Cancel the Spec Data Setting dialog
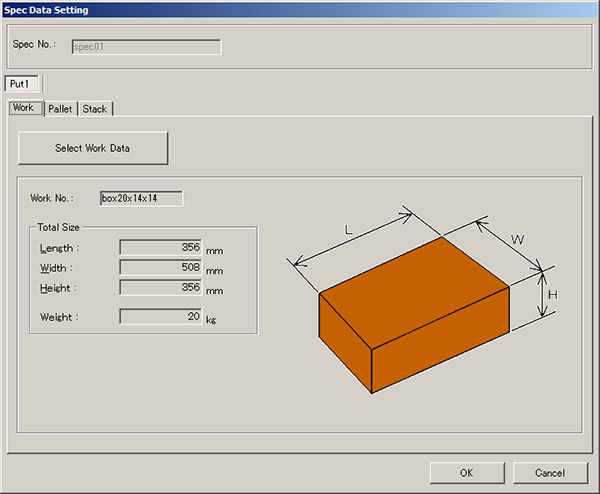The image size is (600, 494). coord(550,472)
